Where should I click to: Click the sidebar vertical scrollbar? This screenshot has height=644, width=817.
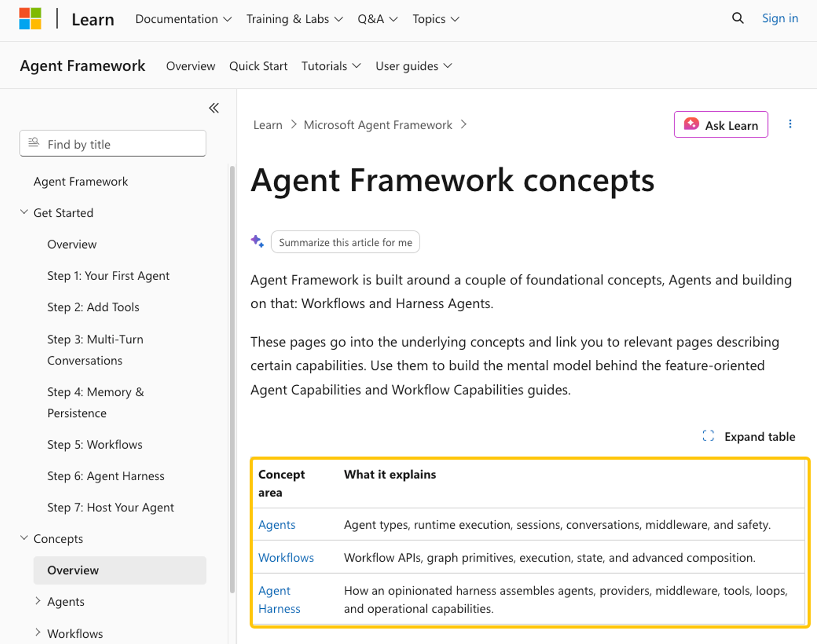tap(232, 379)
